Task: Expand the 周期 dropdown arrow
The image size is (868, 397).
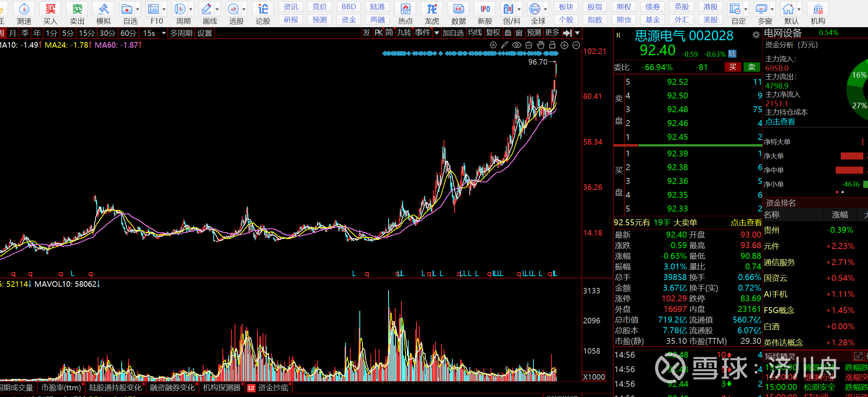Action: (x=191, y=9)
